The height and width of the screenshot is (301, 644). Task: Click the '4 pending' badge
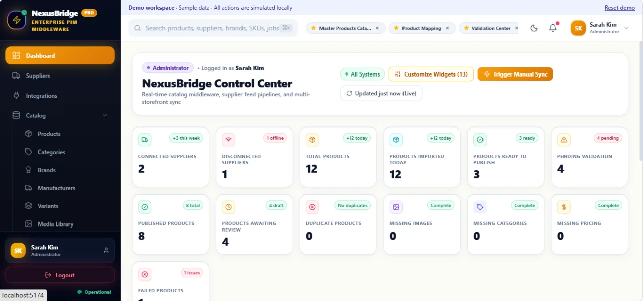coord(608,138)
